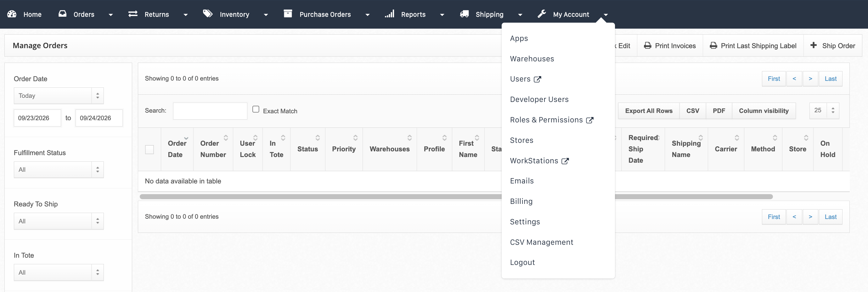Screen dimensions: 868x292
Task: Click the Purchase Orders archive icon
Action: click(288, 14)
